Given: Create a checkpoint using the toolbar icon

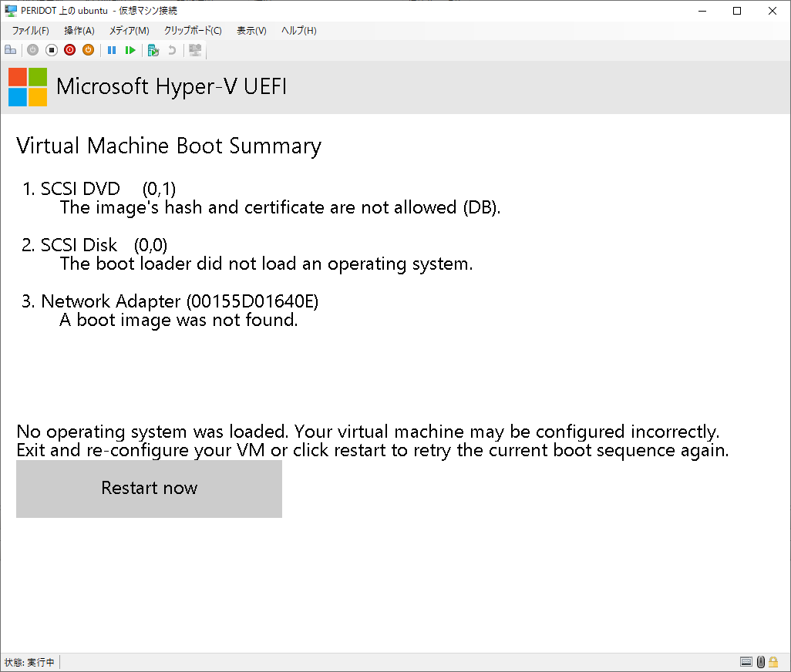Looking at the screenshot, I should pos(153,50).
